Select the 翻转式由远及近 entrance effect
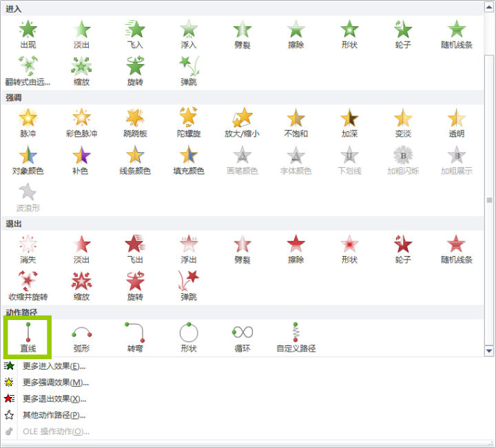Screen dimensions: 496x448 pos(28,72)
